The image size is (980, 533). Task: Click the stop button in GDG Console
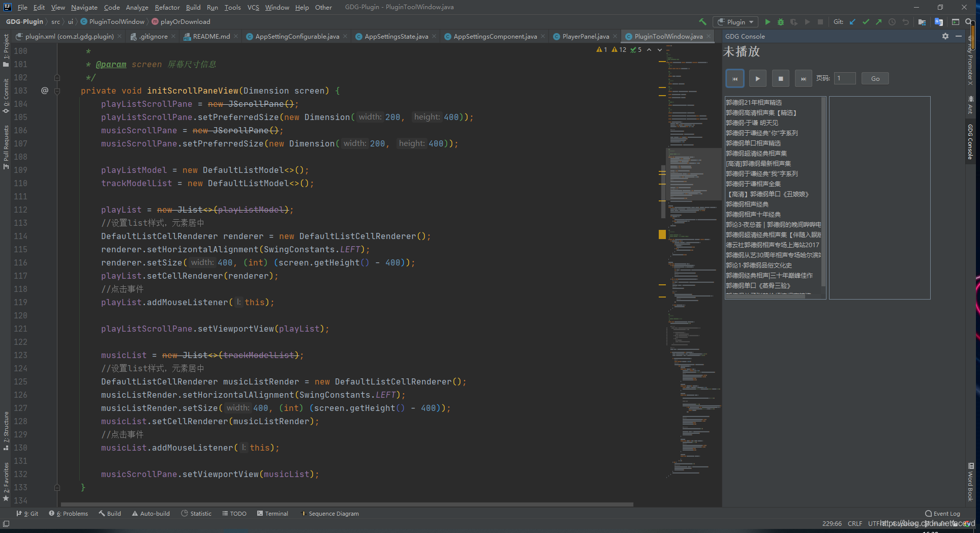tap(781, 79)
